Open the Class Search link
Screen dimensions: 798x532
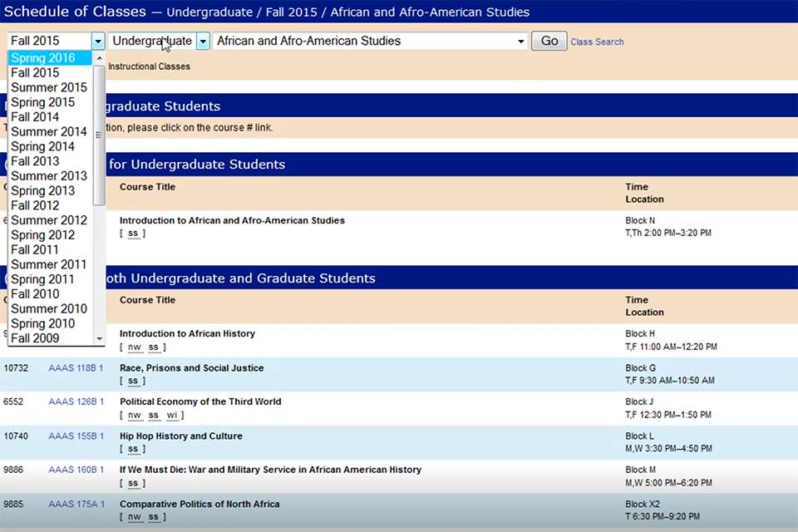(597, 41)
